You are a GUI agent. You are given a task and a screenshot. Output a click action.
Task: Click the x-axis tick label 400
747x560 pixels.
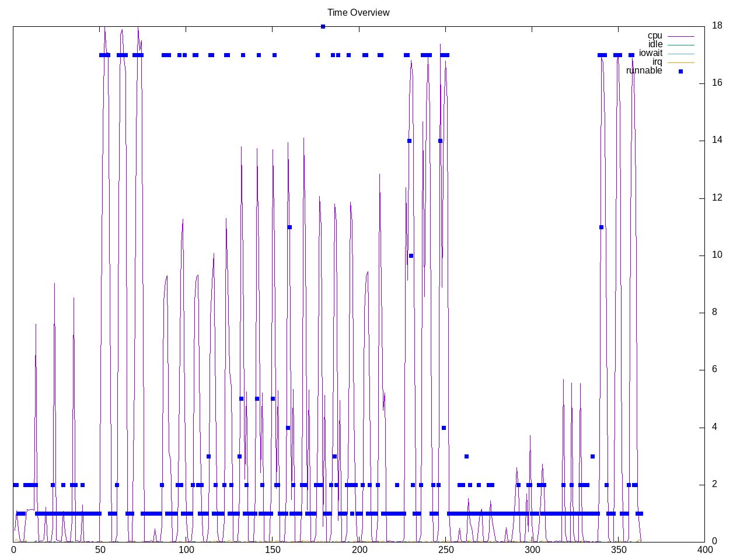point(704,549)
